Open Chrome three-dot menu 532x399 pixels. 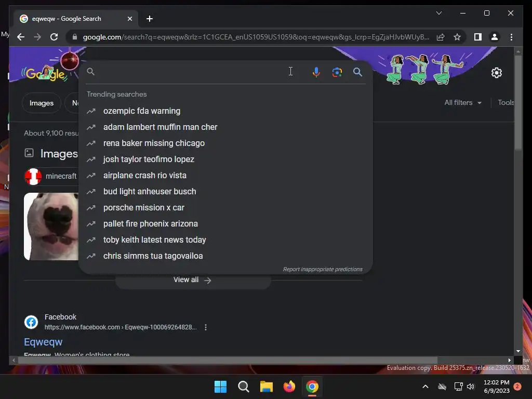[511, 37]
